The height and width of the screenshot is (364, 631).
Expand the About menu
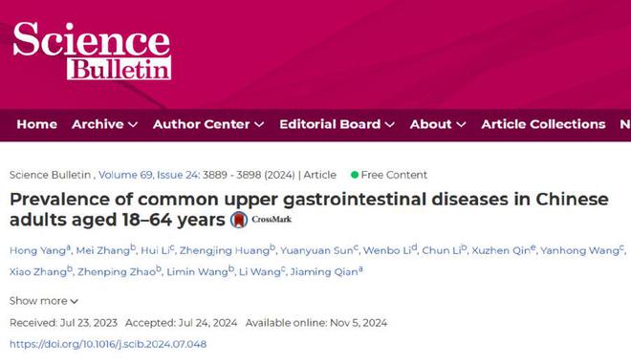coord(438,124)
